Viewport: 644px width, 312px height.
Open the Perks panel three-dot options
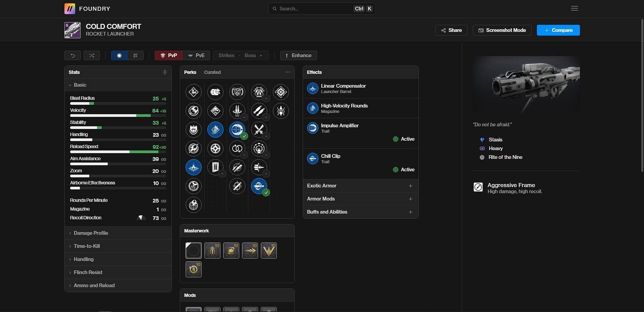[x=288, y=72]
